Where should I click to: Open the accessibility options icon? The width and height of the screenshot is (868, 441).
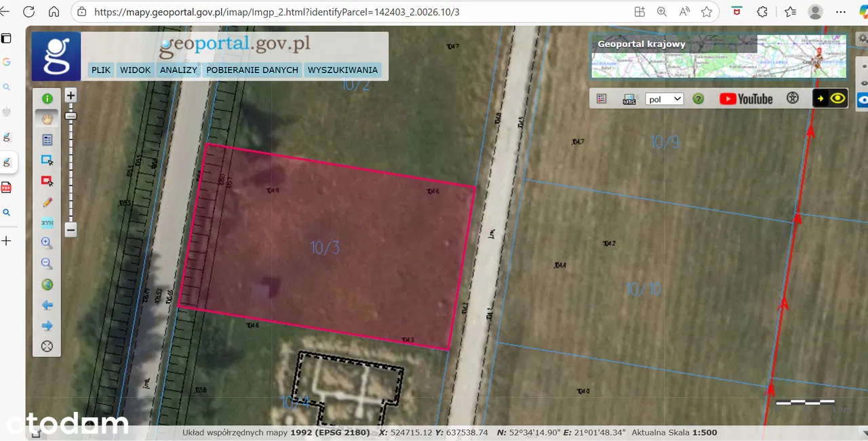coord(793,99)
